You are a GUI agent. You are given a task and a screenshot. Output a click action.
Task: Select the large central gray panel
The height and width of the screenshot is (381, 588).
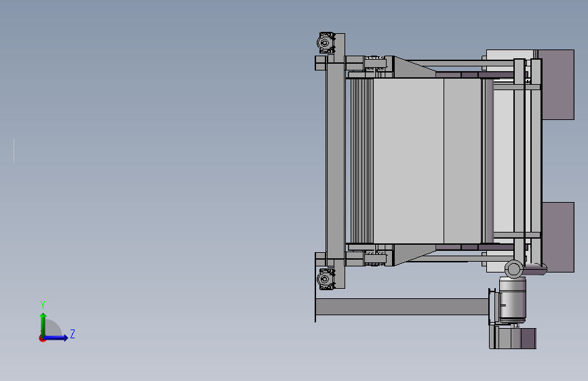[409, 161]
